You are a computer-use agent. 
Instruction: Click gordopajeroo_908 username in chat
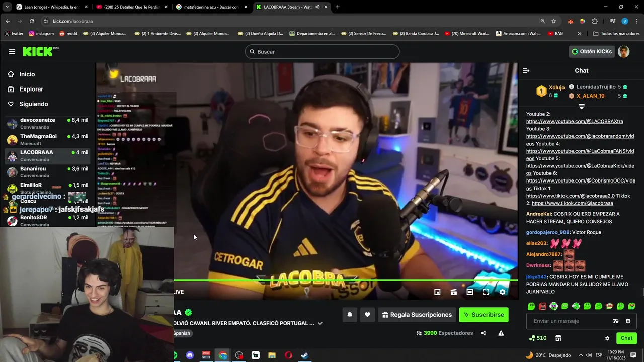[547, 232]
